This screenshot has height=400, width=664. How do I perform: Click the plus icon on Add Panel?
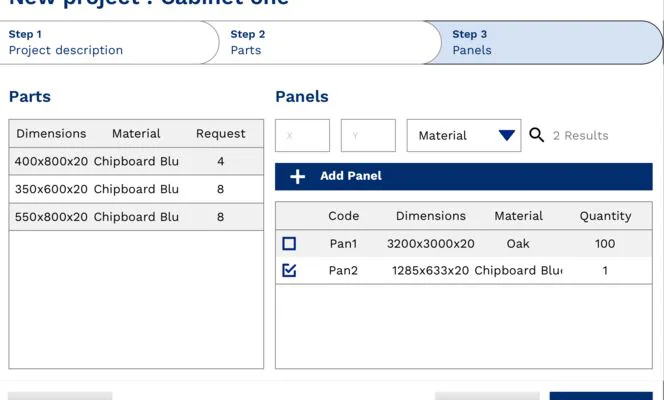tap(297, 177)
